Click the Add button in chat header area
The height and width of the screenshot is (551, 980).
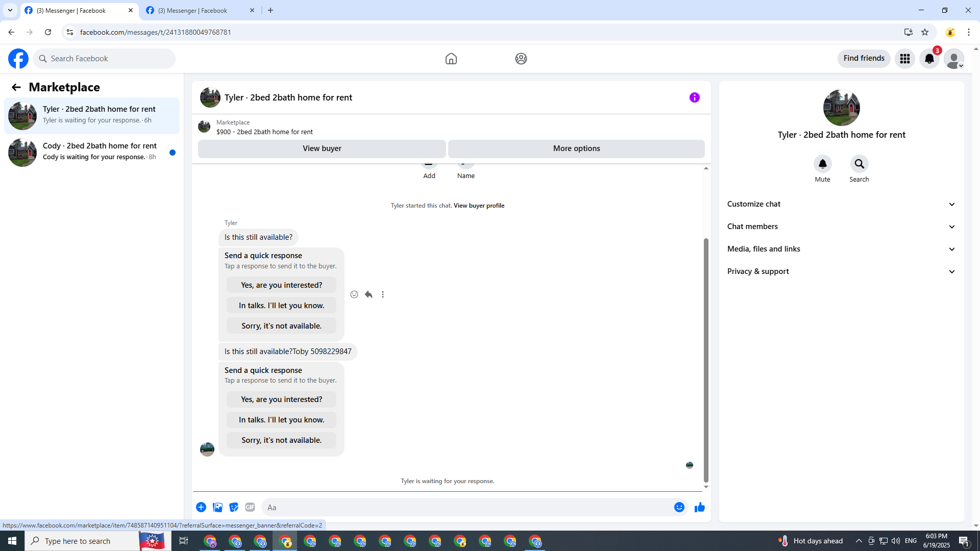click(x=429, y=171)
